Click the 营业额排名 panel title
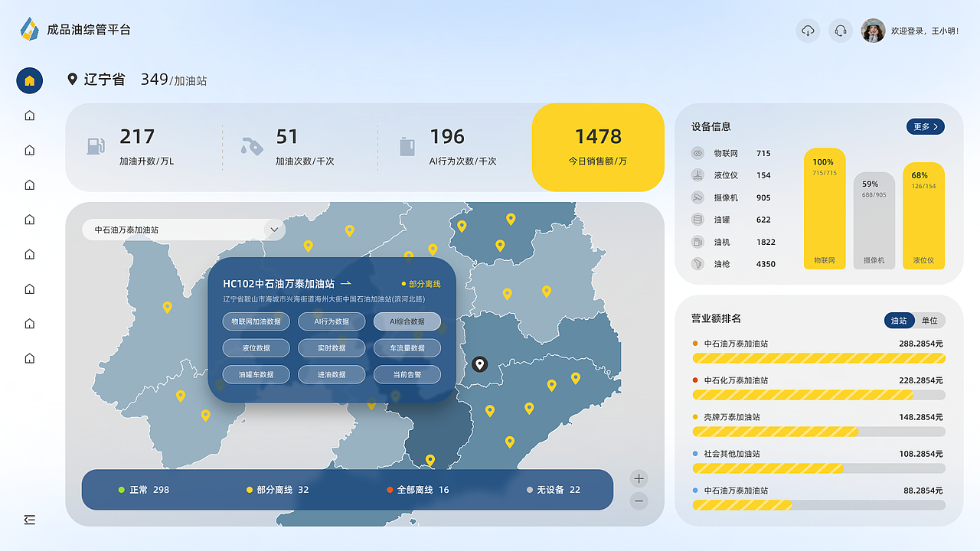Image resolution: width=980 pixels, height=551 pixels. [716, 318]
